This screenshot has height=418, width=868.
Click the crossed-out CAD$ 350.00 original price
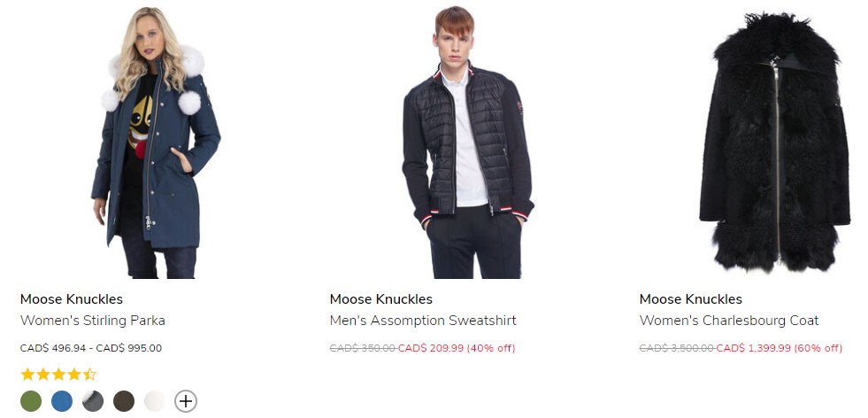coord(363,348)
